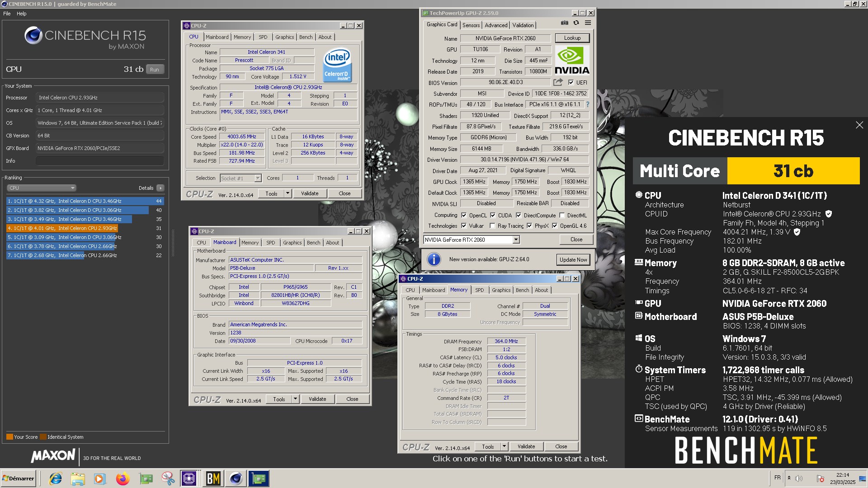Image resolution: width=868 pixels, height=488 pixels.
Task: Click the GPU-Z Lookup button
Action: click(x=572, y=38)
